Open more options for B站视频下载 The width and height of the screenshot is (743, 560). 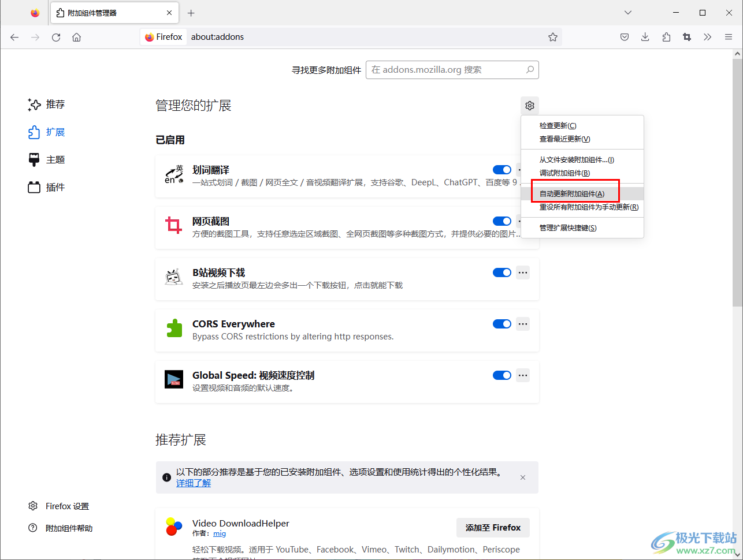point(523,272)
